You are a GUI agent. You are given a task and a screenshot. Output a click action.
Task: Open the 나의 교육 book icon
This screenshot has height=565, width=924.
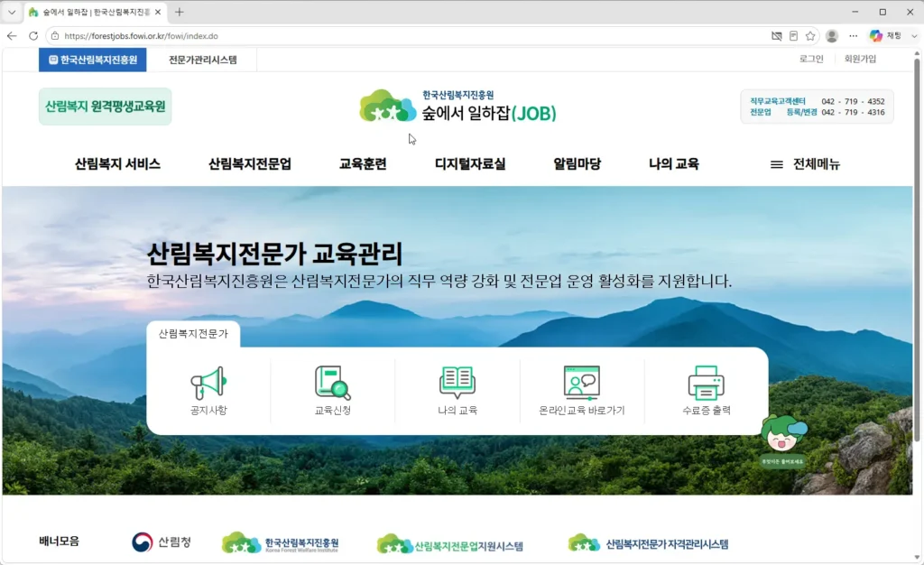tap(457, 390)
